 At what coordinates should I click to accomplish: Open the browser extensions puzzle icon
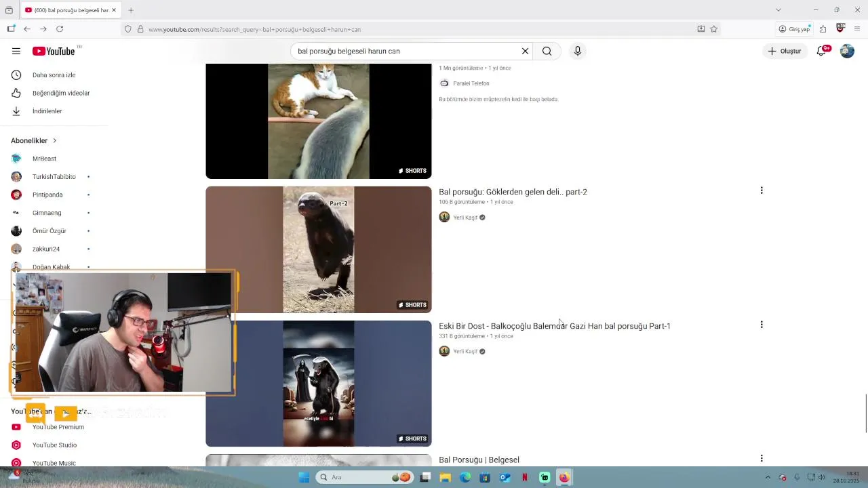click(x=823, y=29)
